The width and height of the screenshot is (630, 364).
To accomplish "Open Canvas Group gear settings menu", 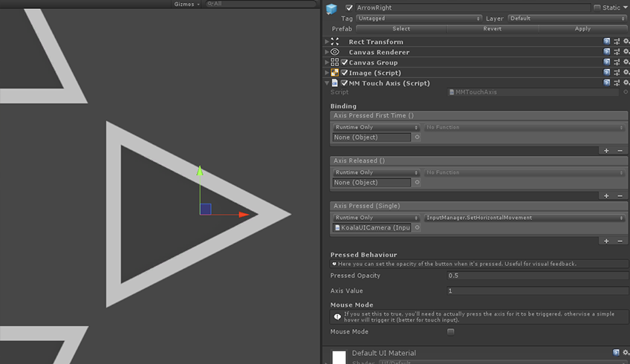I will pos(626,62).
